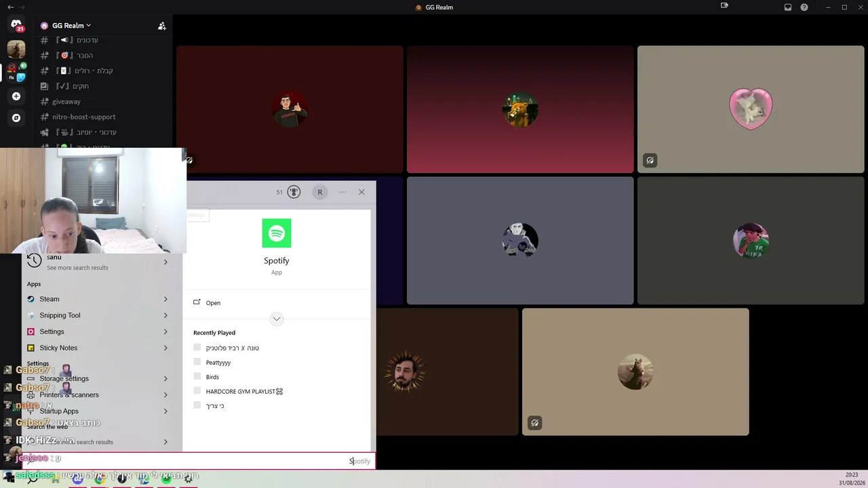Image resolution: width=868 pixels, height=488 pixels.
Task: Open the scroll emoji roles channel
Action: [x=85, y=70]
